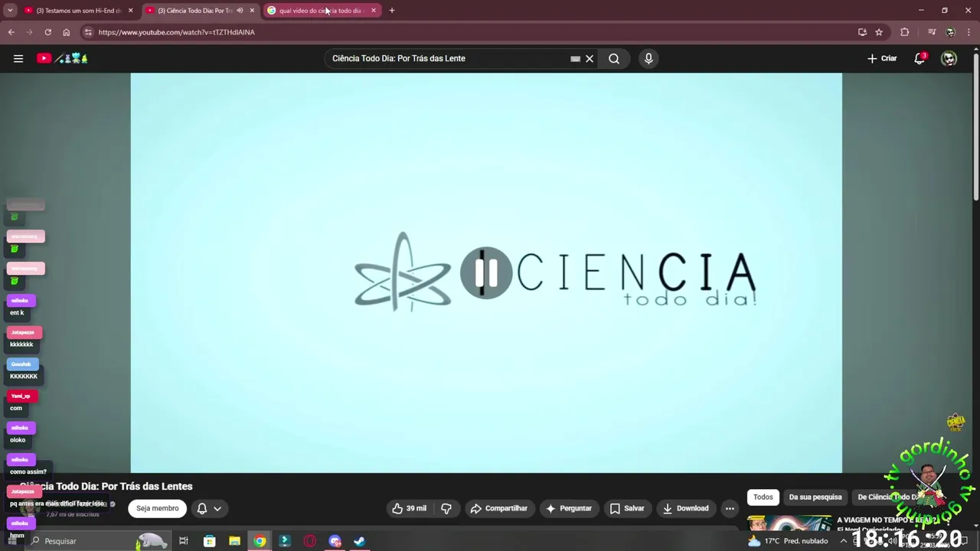This screenshot has width=980, height=551.
Task: Select Da sua pesquisa chip
Action: (815, 497)
